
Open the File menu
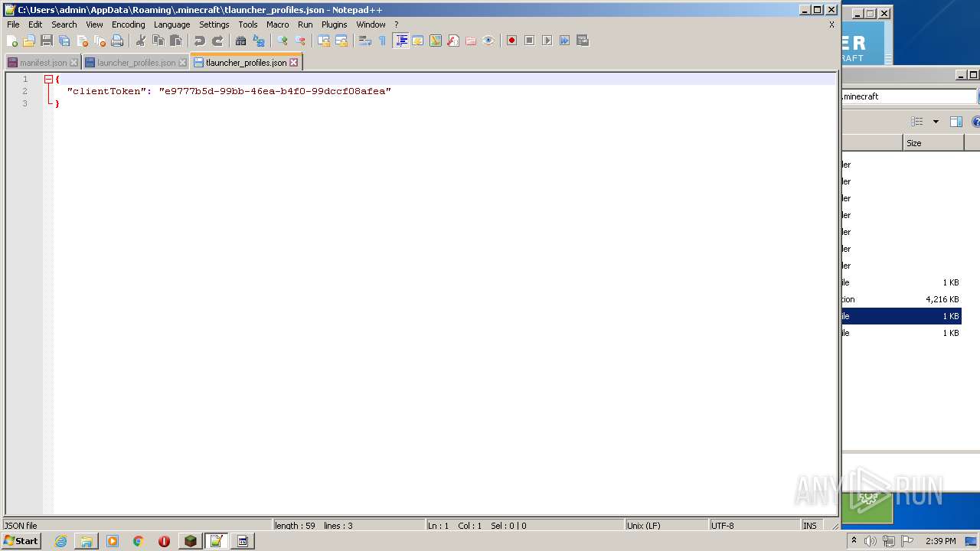[x=13, y=24]
